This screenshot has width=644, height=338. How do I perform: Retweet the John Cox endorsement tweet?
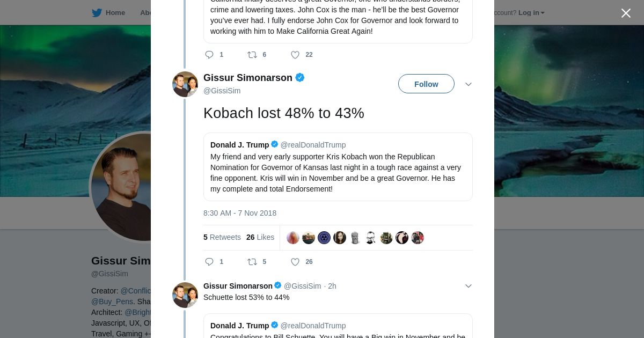click(x=252, y=55)
